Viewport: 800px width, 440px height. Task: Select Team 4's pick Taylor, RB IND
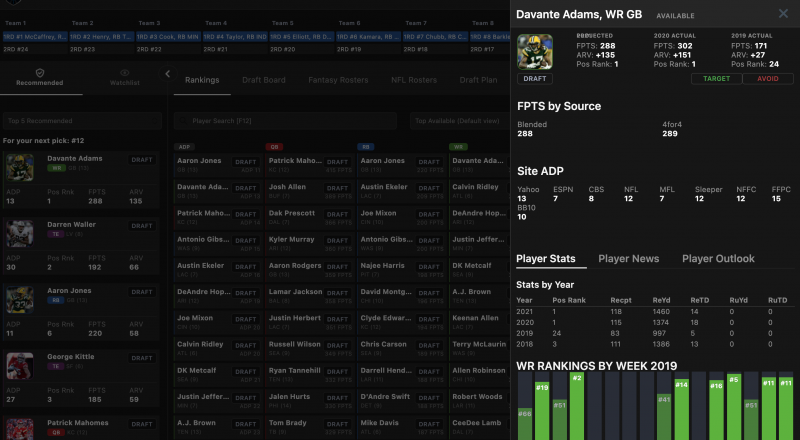pyautogui.click(x=235, y=37)
